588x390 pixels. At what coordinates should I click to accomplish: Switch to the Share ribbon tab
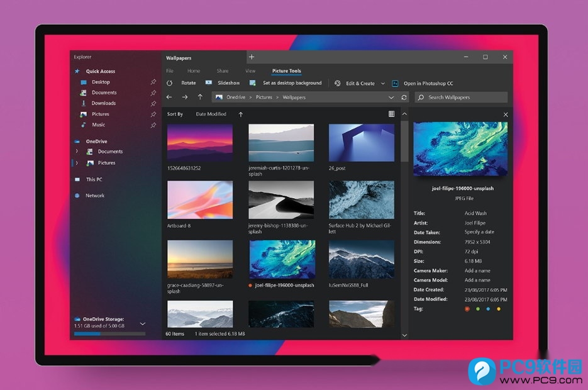click(x=223, y=71)
